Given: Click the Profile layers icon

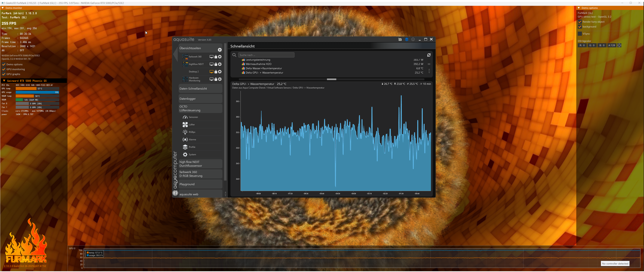Looking at the screenshot, I should [x=185, y=147].
